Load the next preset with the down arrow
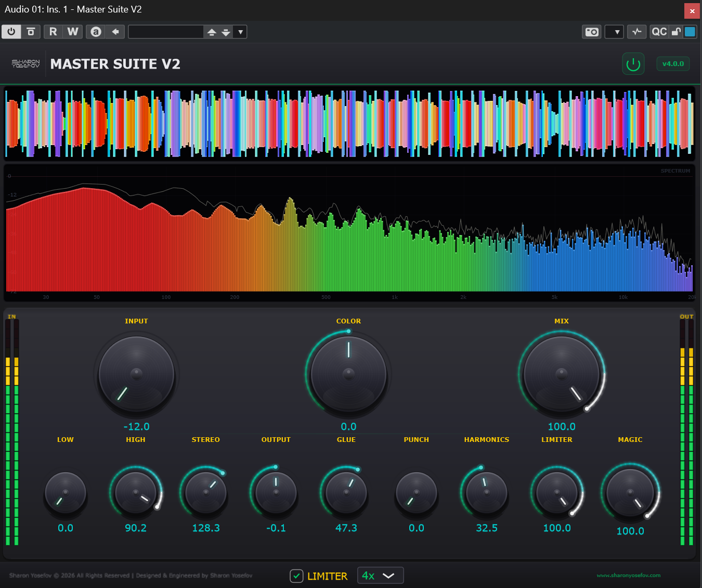 [x=226, y=32]
